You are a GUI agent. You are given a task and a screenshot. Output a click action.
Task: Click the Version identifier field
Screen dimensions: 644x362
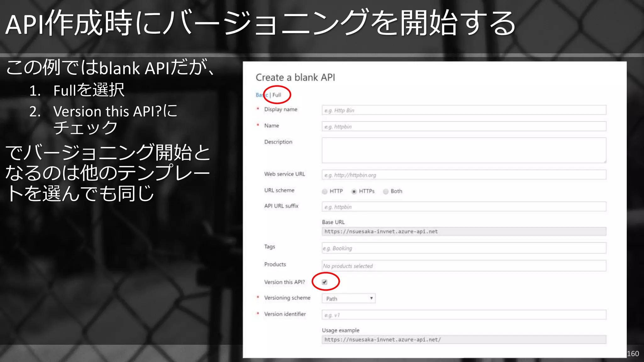pos(464,315)
